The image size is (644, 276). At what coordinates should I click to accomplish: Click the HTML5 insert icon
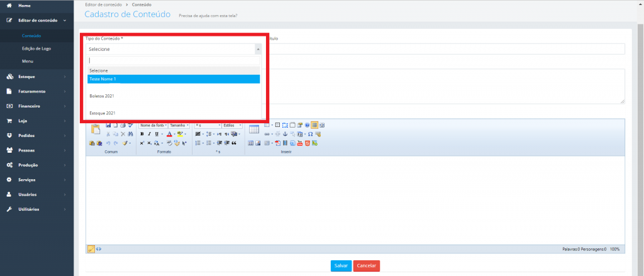point(307,143)
